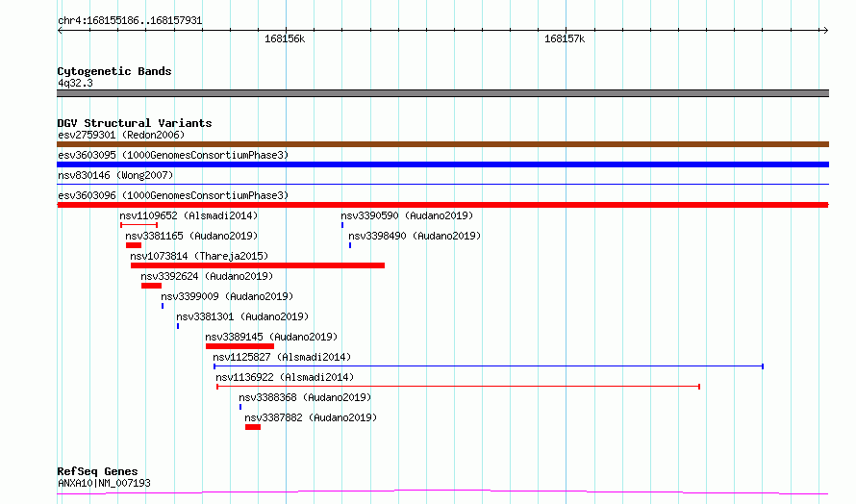Select the red nsv3387882 variant block
This screenshot has width=856, height=504.
[253, 427]
